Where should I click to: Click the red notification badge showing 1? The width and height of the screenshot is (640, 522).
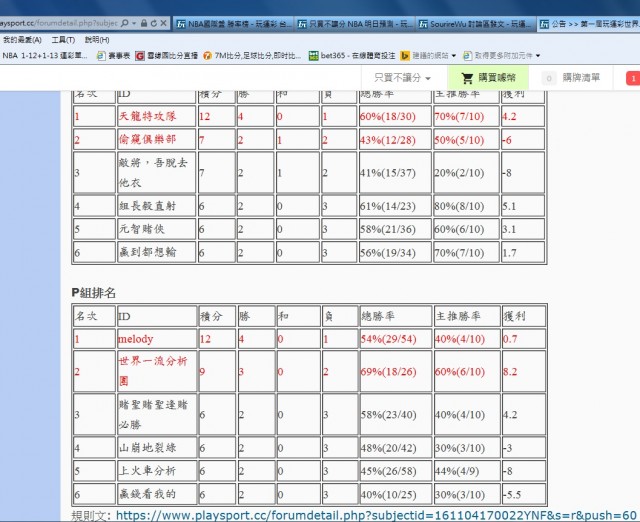632,78
